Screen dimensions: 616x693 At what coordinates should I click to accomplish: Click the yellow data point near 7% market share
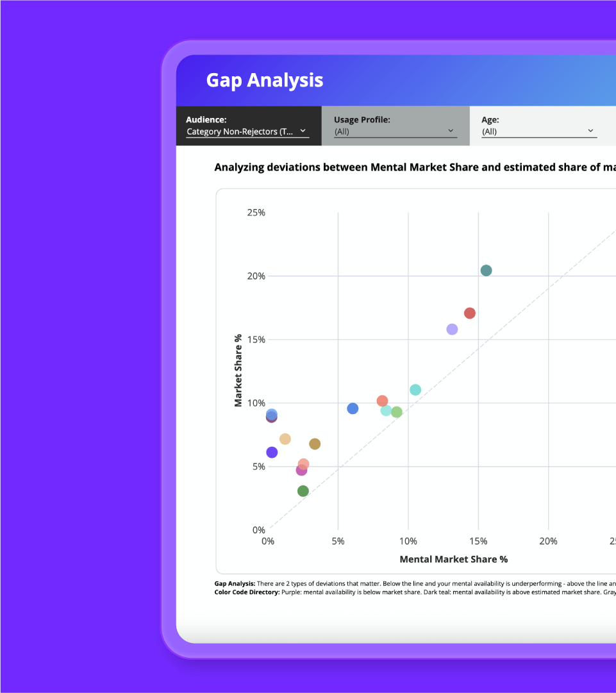285,438
